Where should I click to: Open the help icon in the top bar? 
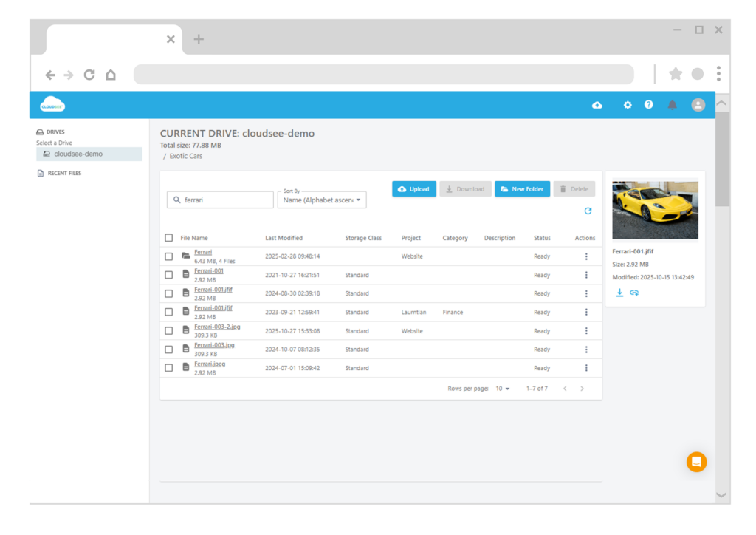click(x=648, y=104)
